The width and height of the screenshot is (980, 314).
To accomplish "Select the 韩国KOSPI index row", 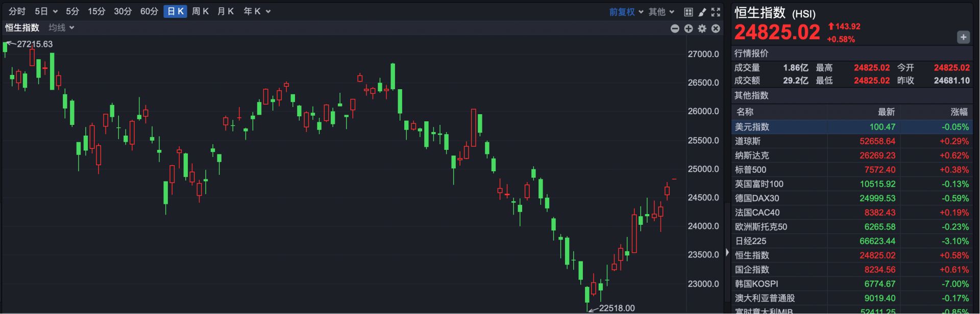I will tap(852, 284).
